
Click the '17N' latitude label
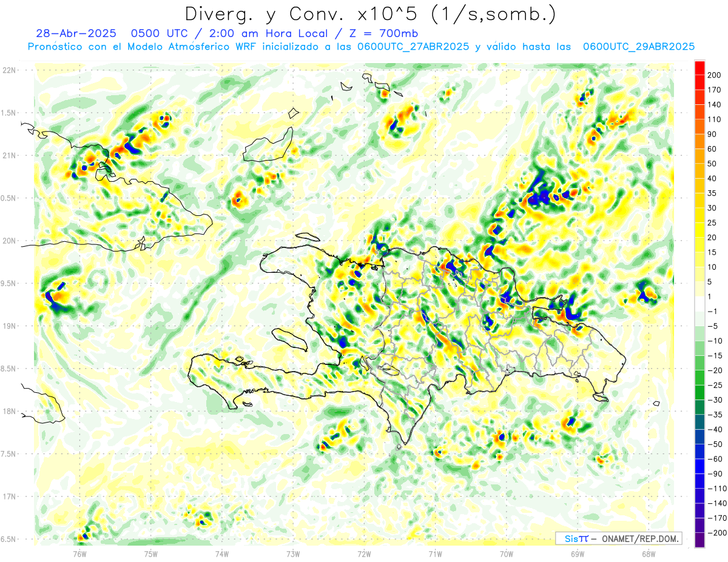point(10,497)
